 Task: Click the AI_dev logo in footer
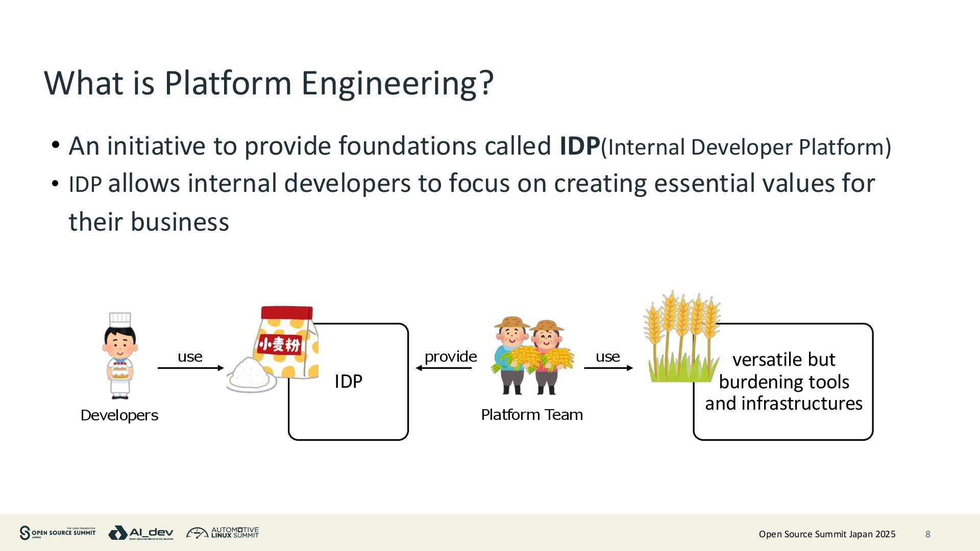[141, 533]
